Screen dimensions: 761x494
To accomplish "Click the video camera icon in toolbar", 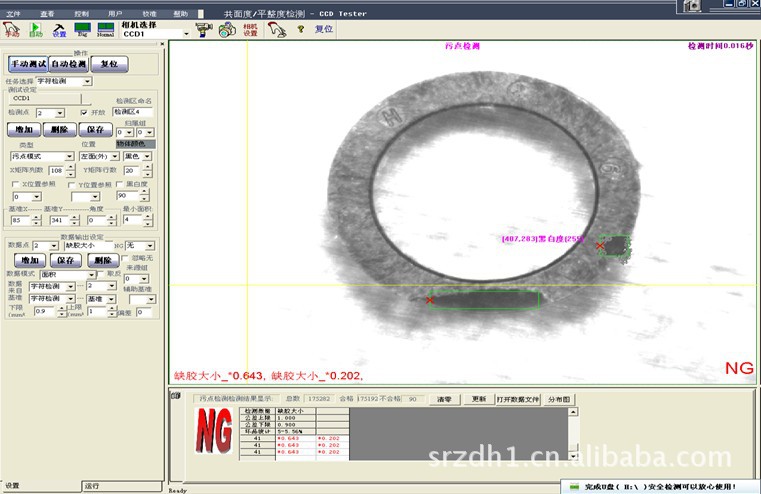I will point(203,30).
